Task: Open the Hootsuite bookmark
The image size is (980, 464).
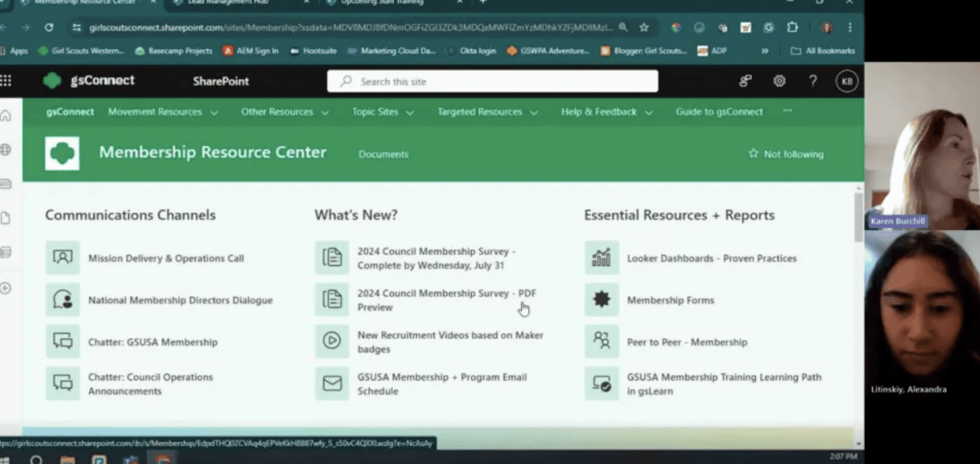Action: pos(313,51)
